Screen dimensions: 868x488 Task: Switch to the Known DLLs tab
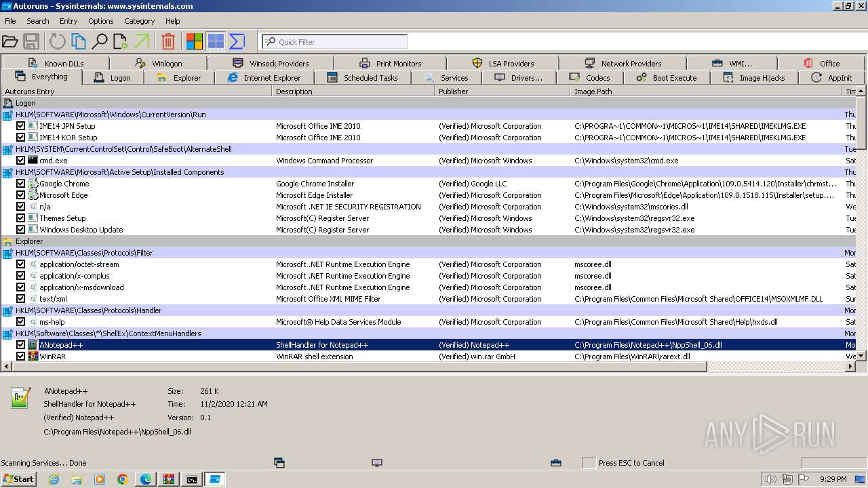tap(56, 63)
